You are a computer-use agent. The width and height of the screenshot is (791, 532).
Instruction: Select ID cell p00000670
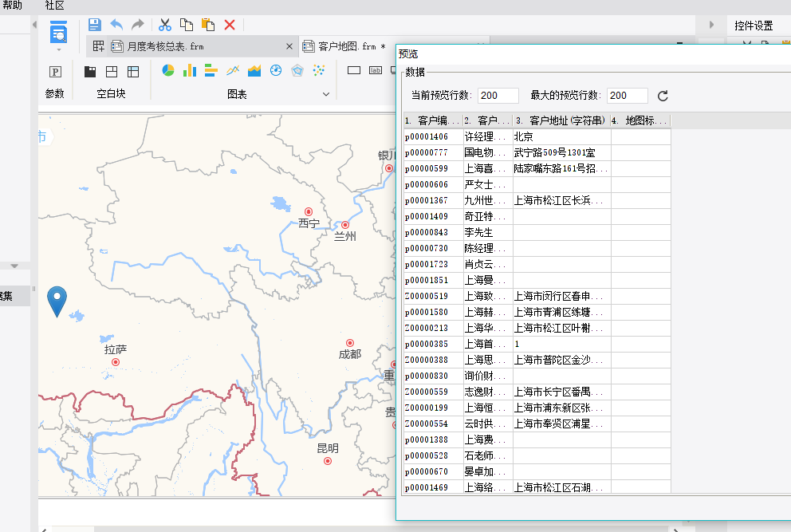tap(433, 471)
